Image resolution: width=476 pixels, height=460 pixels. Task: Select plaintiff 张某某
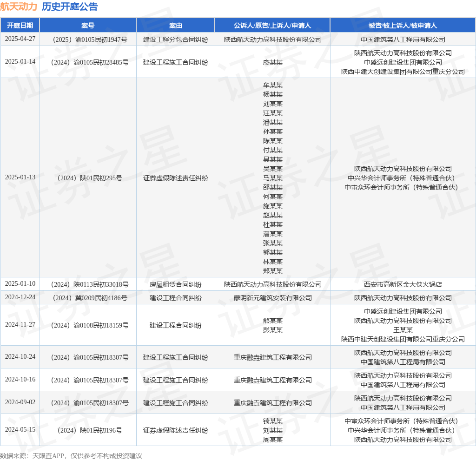click(272, 243)
